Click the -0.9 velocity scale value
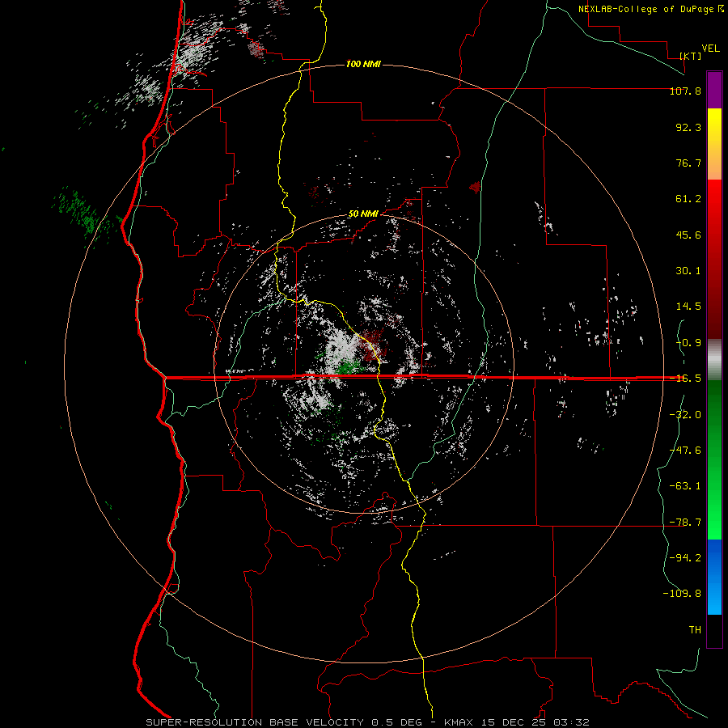 pos(688,343)
